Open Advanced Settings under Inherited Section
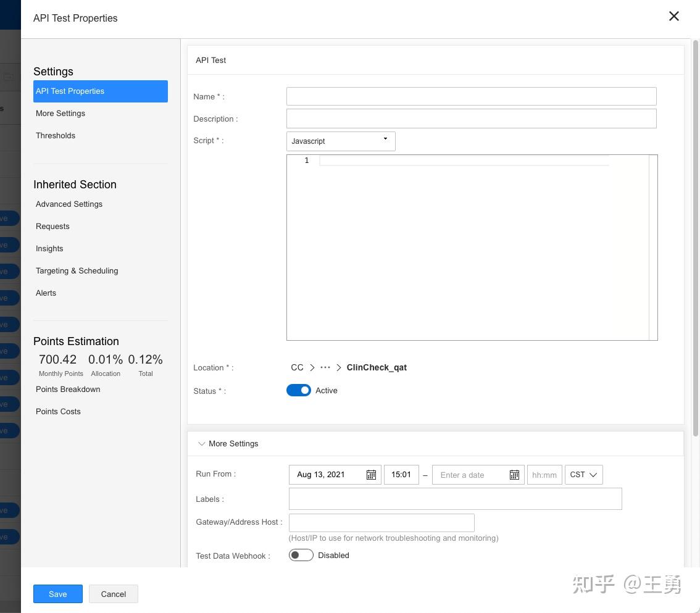700x613 pixels. [x=69, y=204]
